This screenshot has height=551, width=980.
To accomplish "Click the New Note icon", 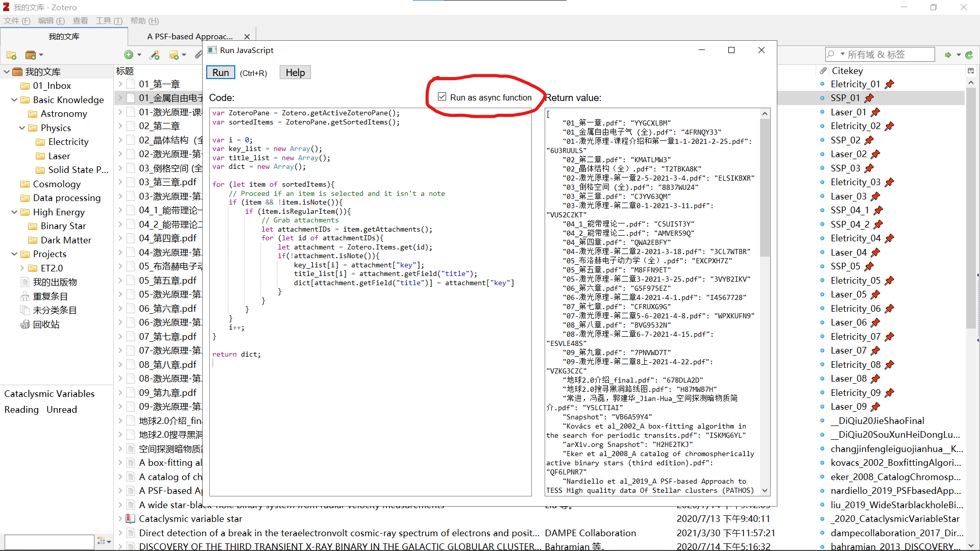I will (x=174, y=55).
